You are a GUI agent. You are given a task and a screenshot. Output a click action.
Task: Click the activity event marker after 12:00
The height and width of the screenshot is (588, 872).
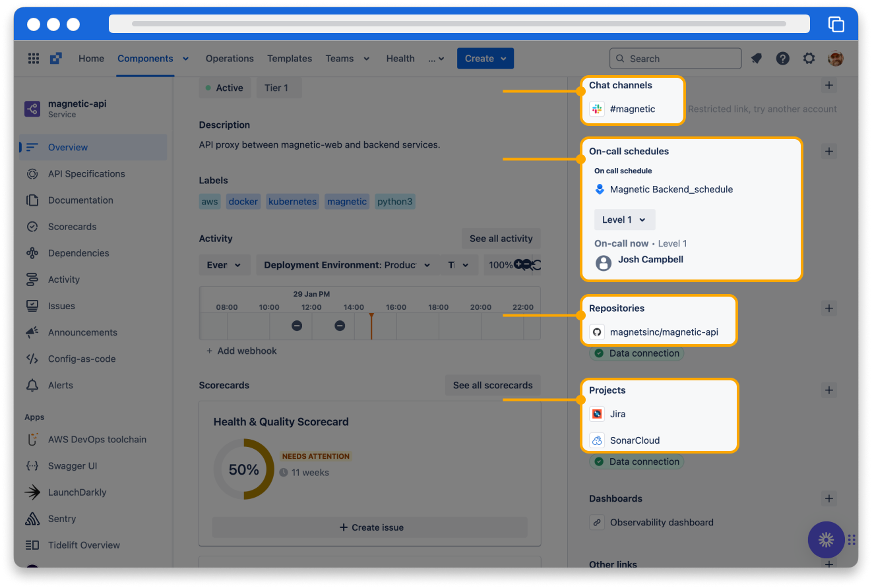click(x=340, y=326)
